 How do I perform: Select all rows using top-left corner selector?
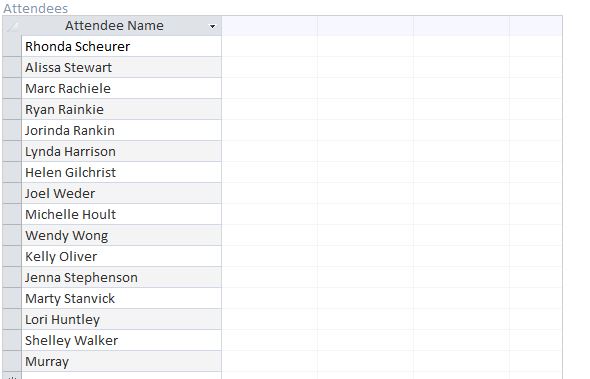[x=12, y=26]
